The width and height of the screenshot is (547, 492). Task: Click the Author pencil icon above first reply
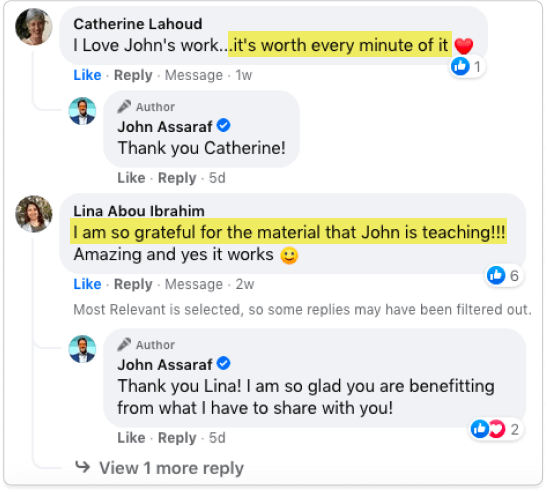124,107
